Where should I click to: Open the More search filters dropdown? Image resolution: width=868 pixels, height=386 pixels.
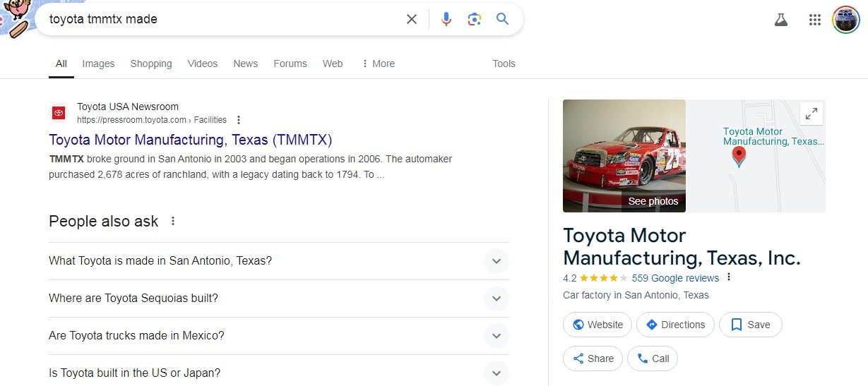click(x=378, y=64)
